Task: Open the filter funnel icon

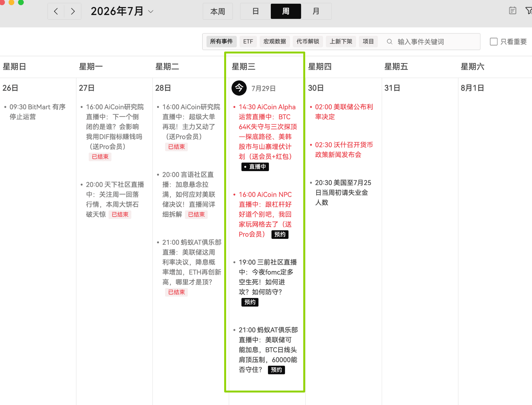Action: coord(529,11)
